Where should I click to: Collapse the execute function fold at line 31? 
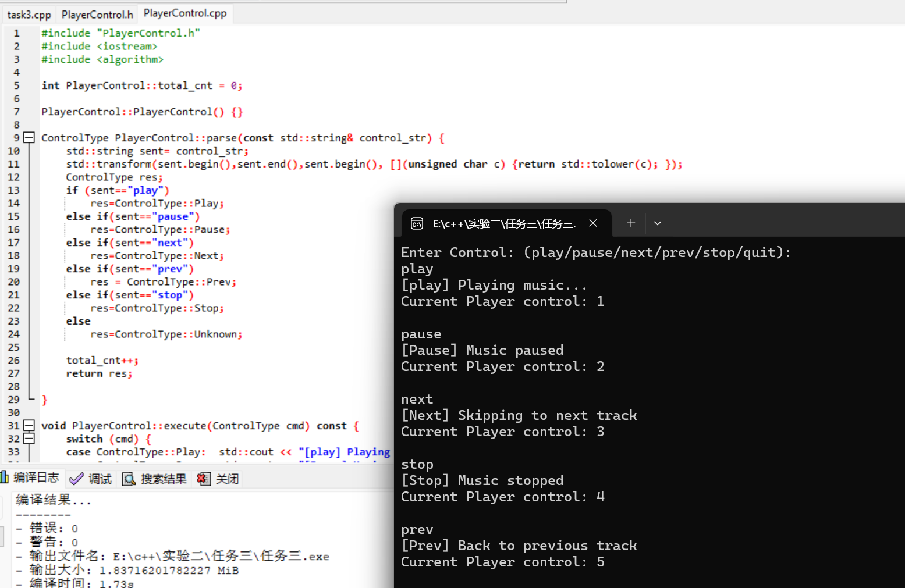click(x=29, y=426)
